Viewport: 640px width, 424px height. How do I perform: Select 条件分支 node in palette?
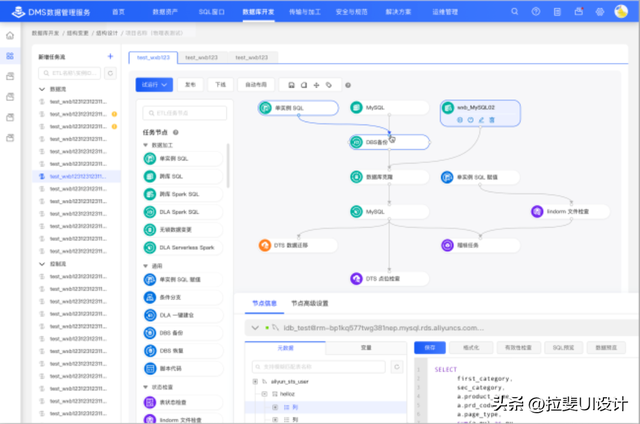click(183, 297)
